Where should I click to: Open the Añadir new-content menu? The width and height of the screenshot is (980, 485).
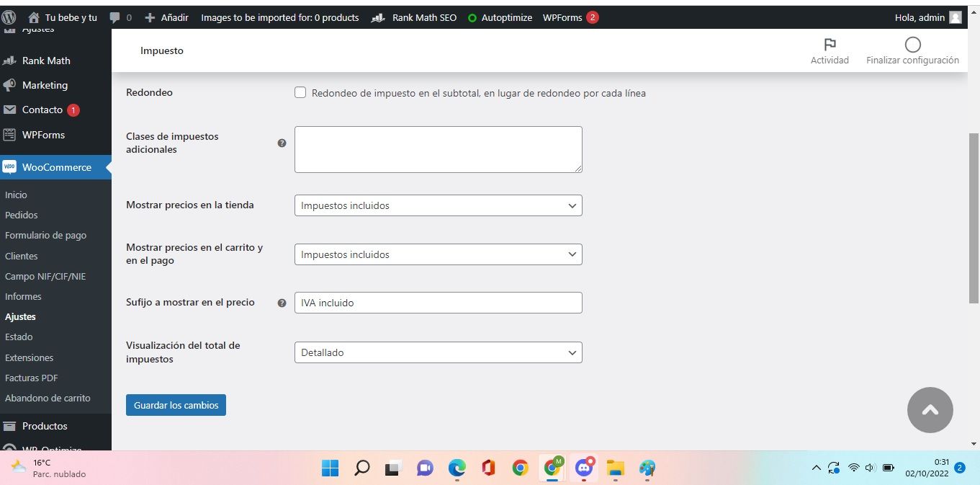pos(166,17)
